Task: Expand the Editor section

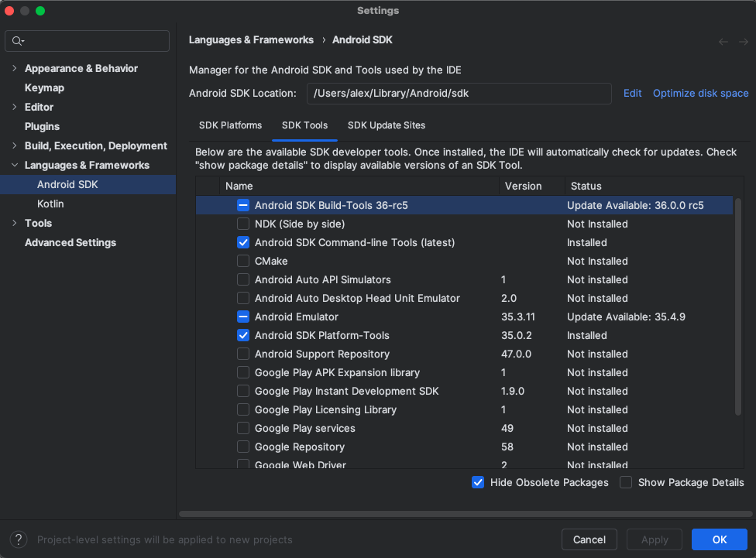Action: pos(15,107)
